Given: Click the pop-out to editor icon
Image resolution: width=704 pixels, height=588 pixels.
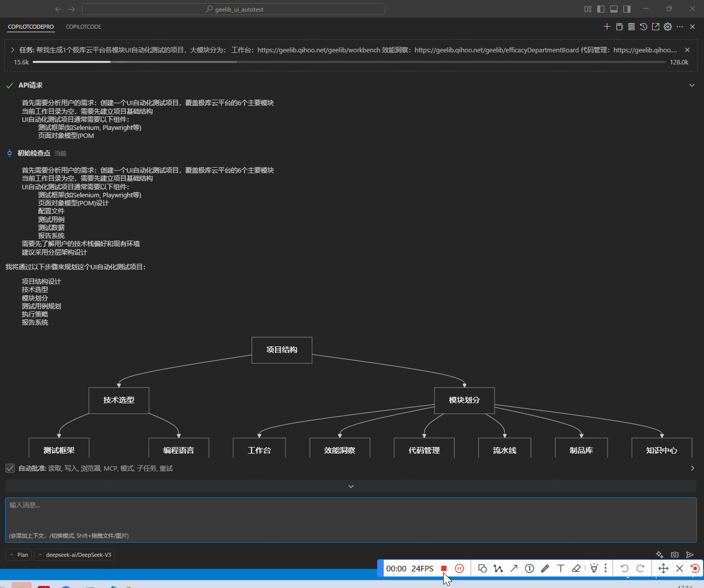Looking at the screenshot, I should tap(656, 27).
